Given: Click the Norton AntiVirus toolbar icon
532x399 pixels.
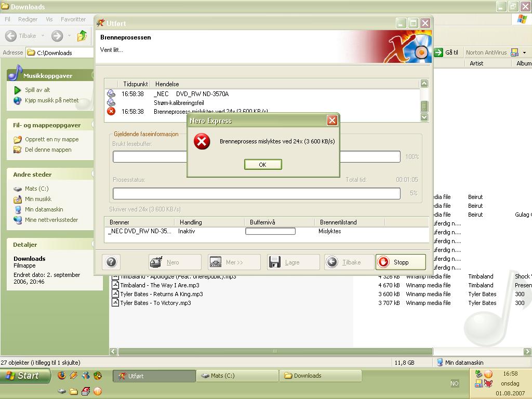Looking at the screenshot, I should 515,52.
